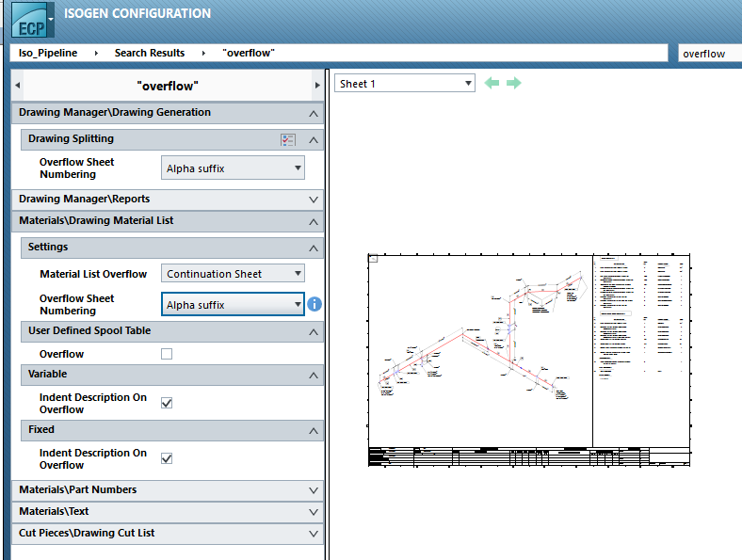Click the arrow after Search Results breadcrumb

tap(203, 53)
